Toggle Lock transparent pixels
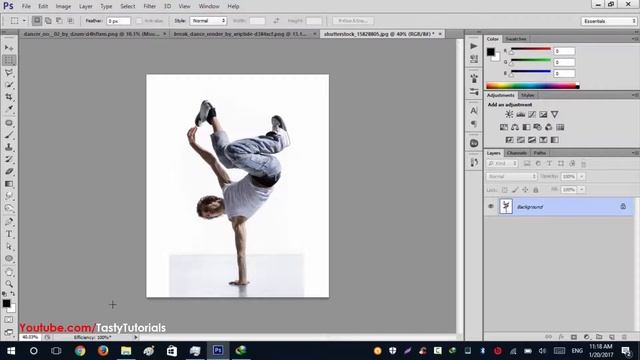This screenshot has height=360, width=640. (x=505, y=190)
